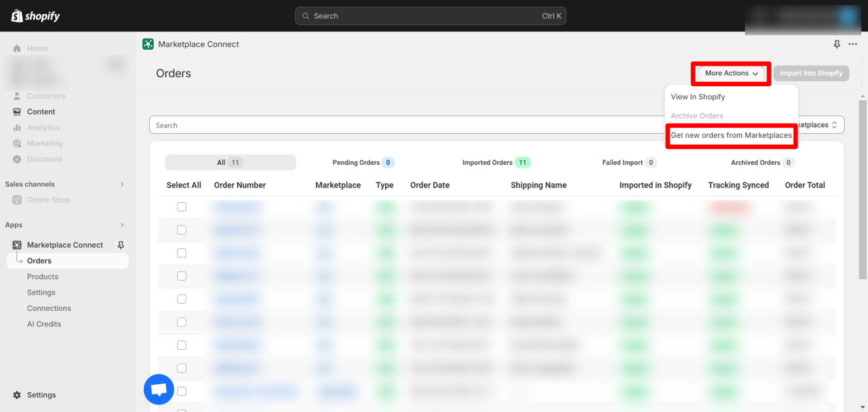Screen dimensions: 868x412
Task: Click the Shipping Name column header
Action: click(x=539, y=185)
